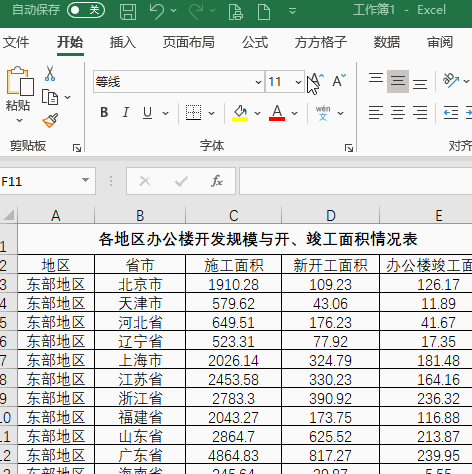Open the Customize Quick Access Toolbar menu
This screenshot has height=474, width=472.
pos(292,11)
